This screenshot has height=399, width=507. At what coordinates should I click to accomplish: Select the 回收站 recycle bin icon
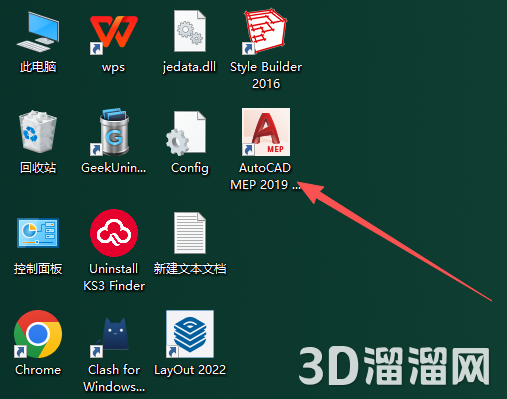coord(38,132)
